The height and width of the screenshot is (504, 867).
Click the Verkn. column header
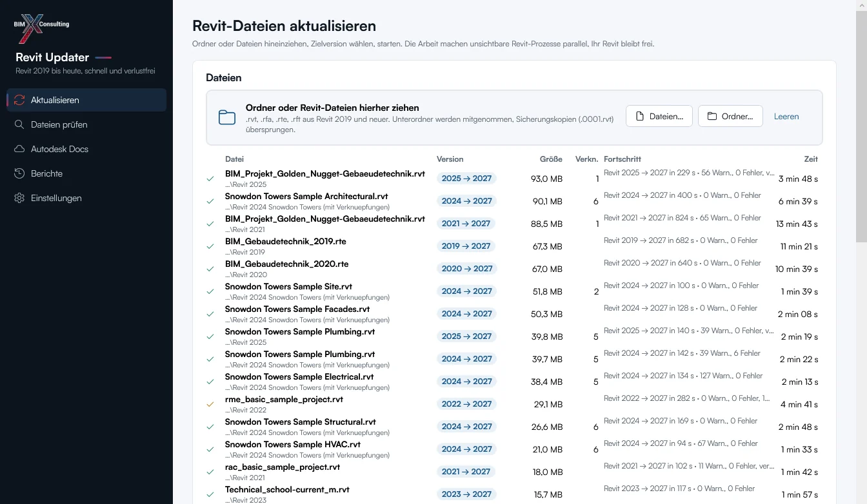587,159
